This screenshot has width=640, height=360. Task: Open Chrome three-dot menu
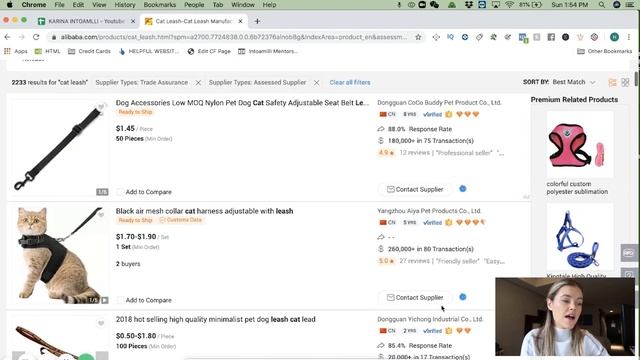(629, 37)
